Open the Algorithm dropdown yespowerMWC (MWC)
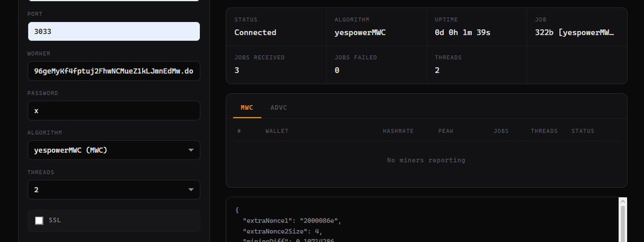The width and height of the screenshot is (644, 242). tap(114, 150)
